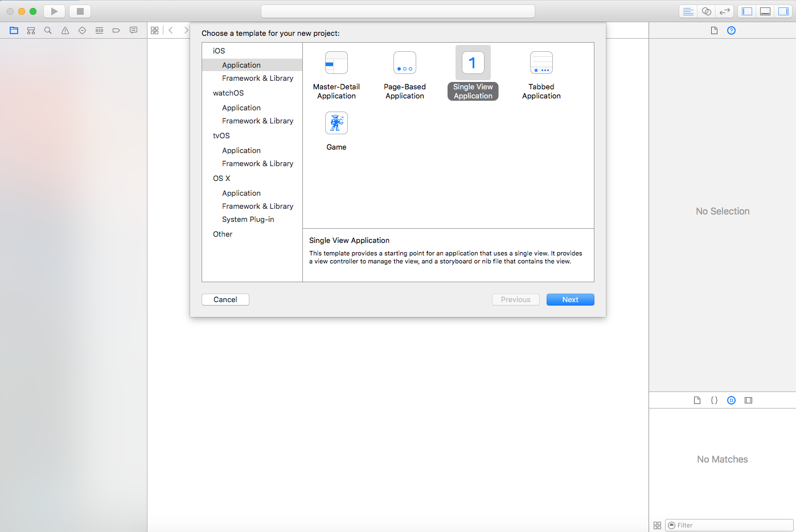Click the library Filter field
The image size is (796, 532).
[x=729, y=525]
